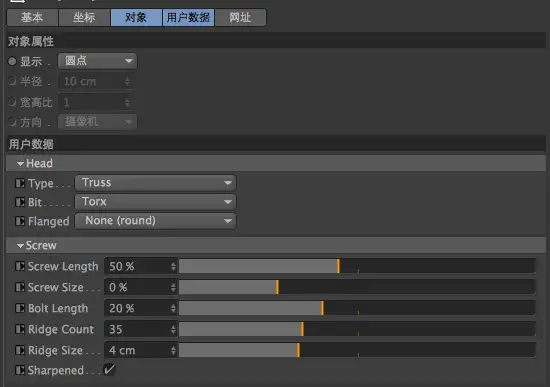
Task: Toggle the 显示 animation dot
Action: pyautogui.click(x=12, y=61)
